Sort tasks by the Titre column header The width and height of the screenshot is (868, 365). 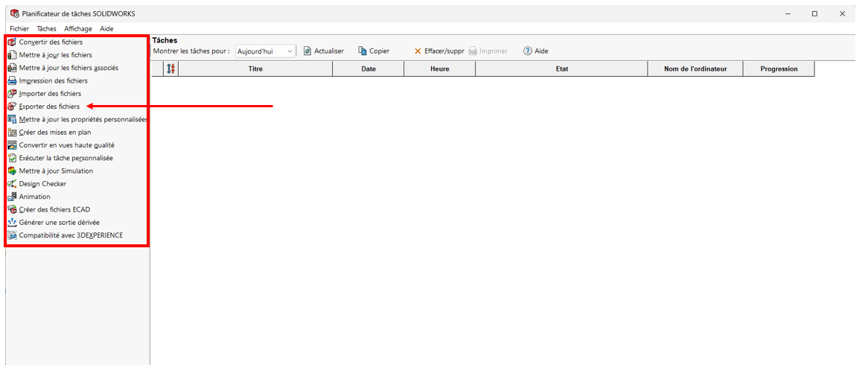(x=255, y=69)
